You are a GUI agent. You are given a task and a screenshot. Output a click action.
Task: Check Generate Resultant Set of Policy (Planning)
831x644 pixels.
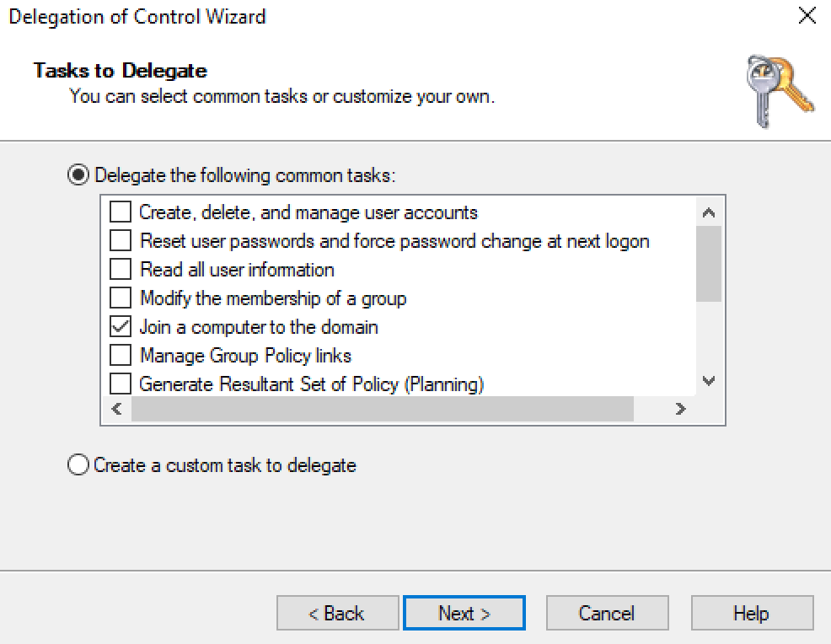[121, 384]
